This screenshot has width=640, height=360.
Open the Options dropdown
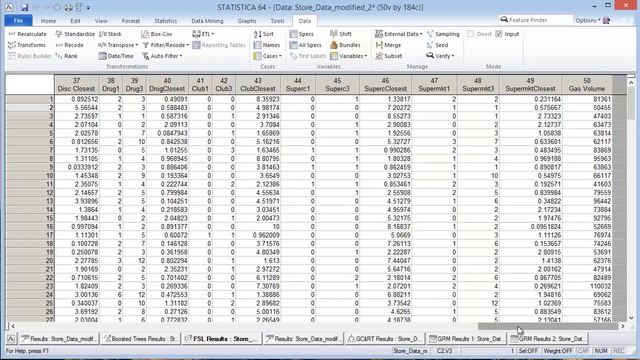pyautogui.click(x=588, y=20)
